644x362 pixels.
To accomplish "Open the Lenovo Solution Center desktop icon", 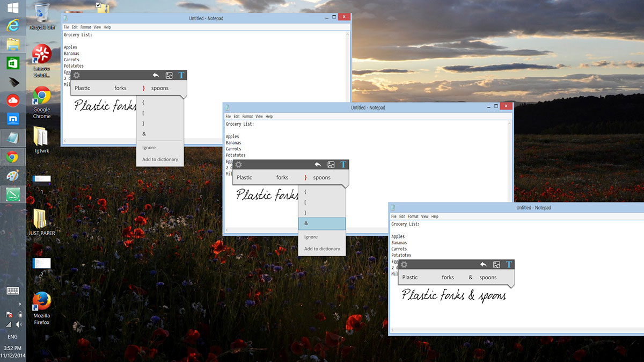I will [x=41, y=60].
